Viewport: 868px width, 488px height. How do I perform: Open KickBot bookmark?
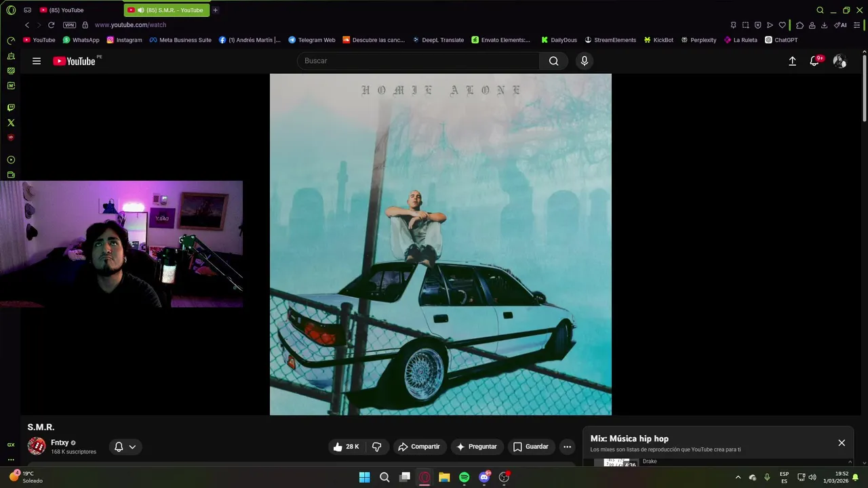point(658,40)
